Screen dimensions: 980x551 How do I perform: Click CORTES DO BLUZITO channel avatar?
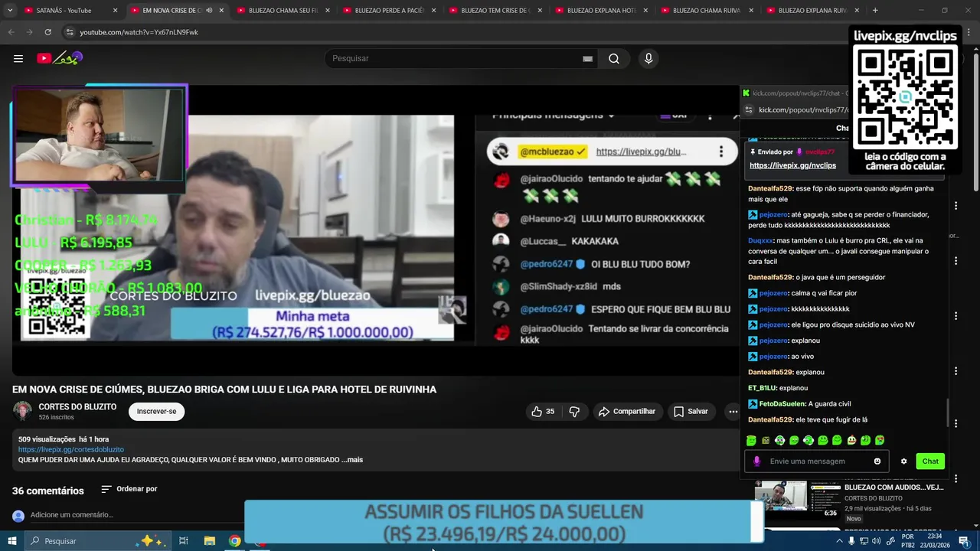[x=22, y=411]
